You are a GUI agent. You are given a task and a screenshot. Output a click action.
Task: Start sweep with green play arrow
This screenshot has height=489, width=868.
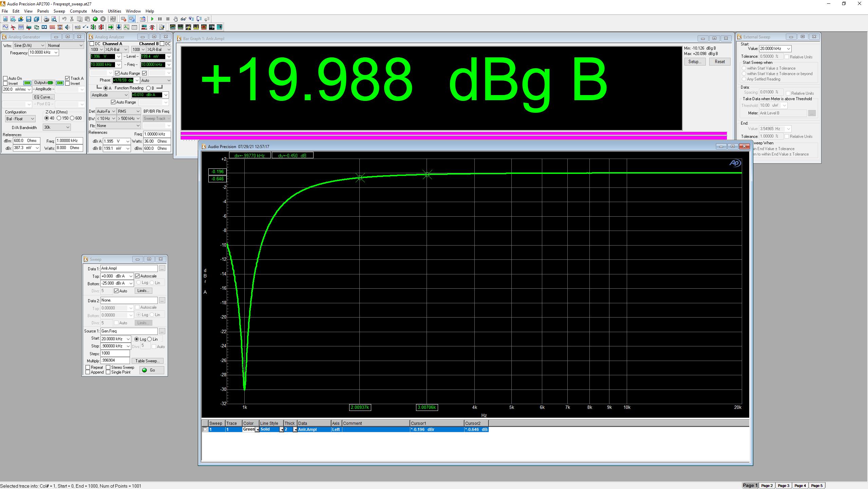pos(152,19)
